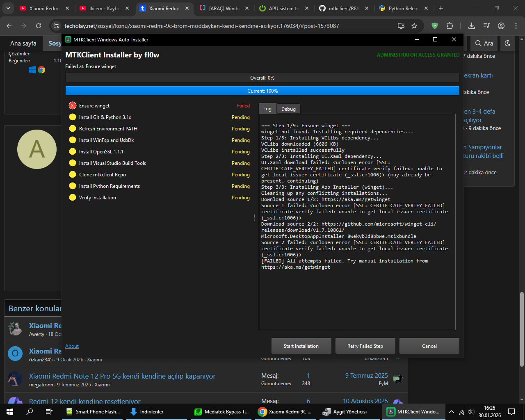Switch to the İkilem YouTube browser tab
The image size is (525, 420).
[104, 8]
